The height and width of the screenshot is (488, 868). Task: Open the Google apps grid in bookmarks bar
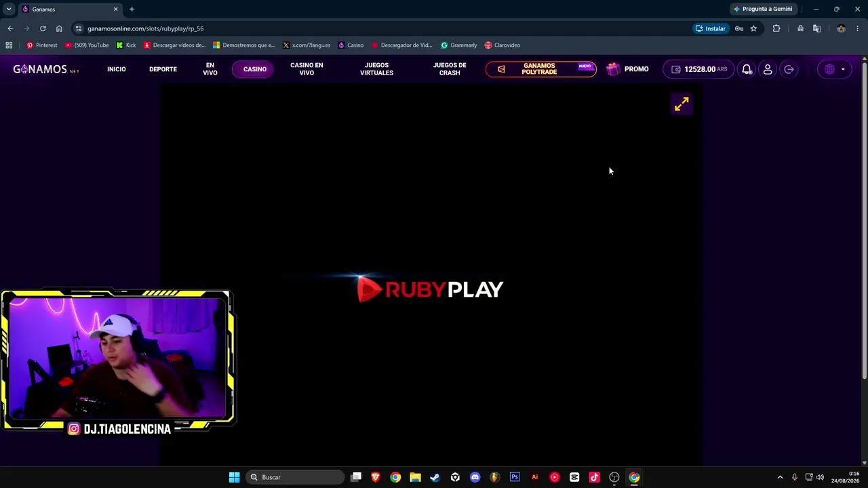tap(9, 45)
